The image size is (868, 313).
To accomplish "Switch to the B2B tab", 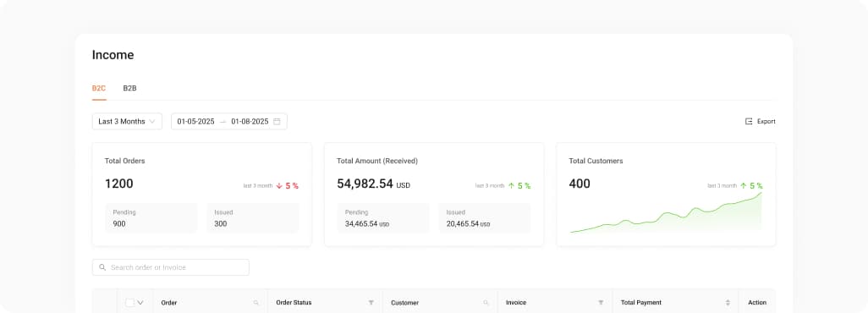I will (129, 88).
